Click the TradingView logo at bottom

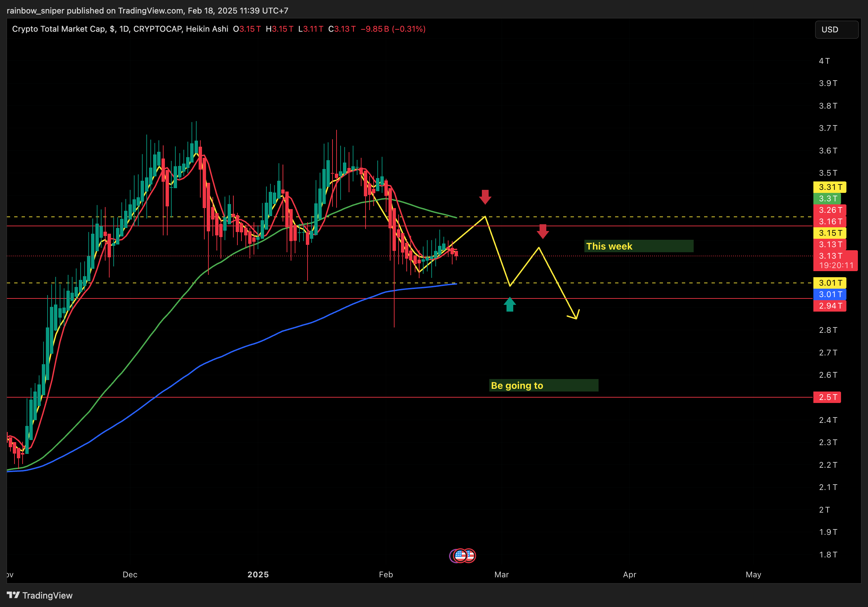click(40, 595)
